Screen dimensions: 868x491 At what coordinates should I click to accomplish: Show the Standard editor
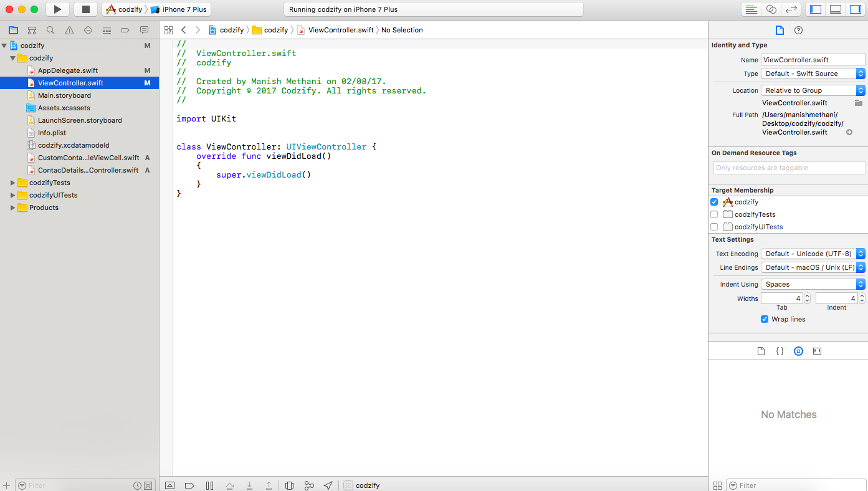pyautogui.click(x=751, y=9)
